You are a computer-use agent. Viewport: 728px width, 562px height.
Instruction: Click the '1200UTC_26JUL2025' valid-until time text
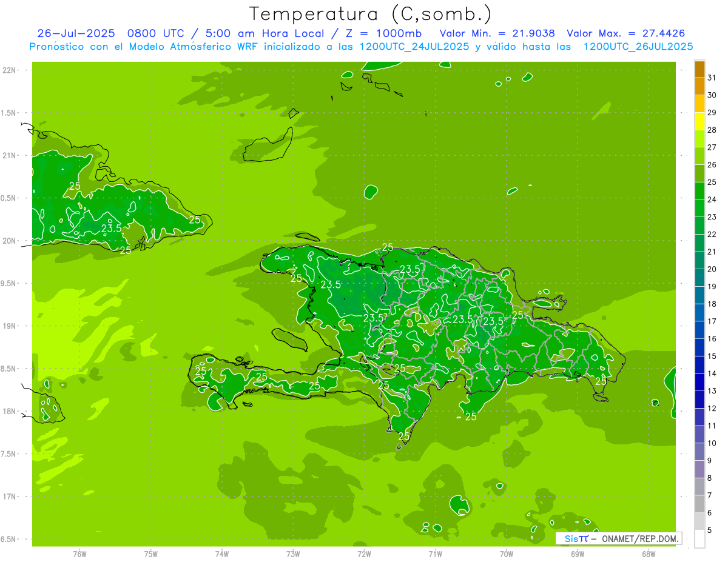638,47
